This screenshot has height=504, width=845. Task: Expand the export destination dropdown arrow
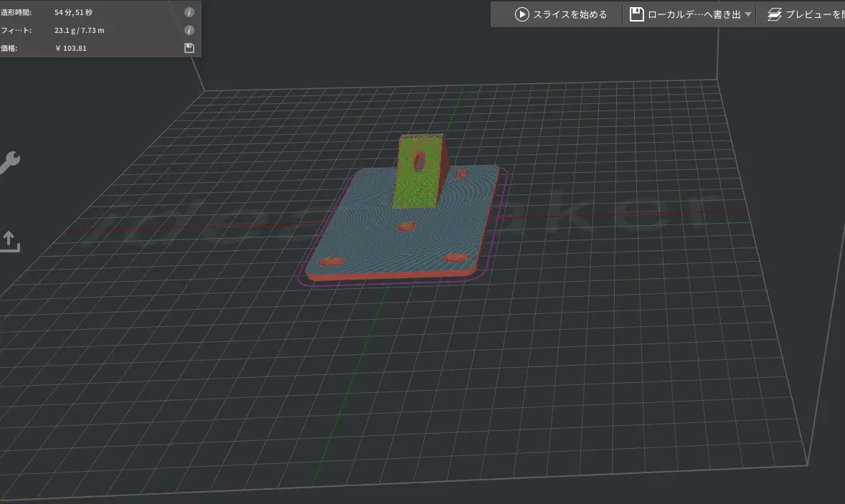tap(748, 14)
